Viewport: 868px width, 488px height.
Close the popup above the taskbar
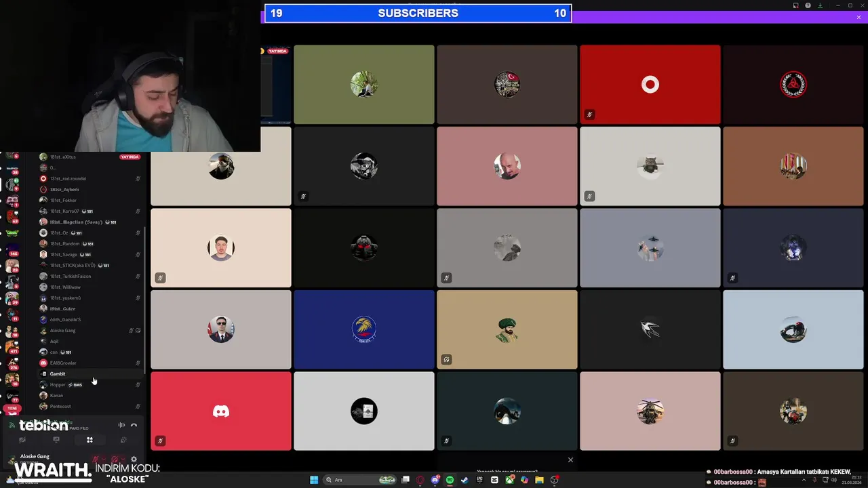[x=570, y=460]
